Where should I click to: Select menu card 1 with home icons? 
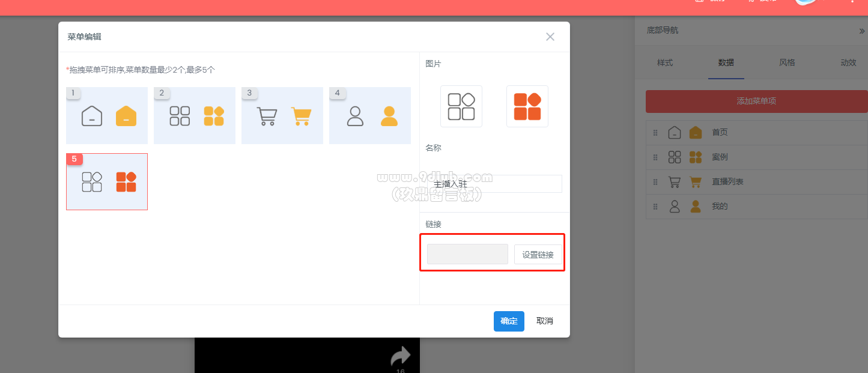coord(107,115)
